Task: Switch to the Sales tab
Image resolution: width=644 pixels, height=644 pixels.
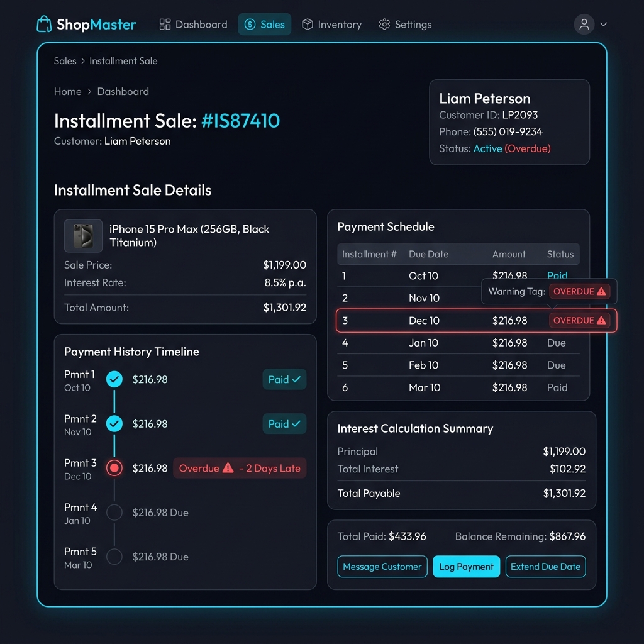Action: point(265,25)
